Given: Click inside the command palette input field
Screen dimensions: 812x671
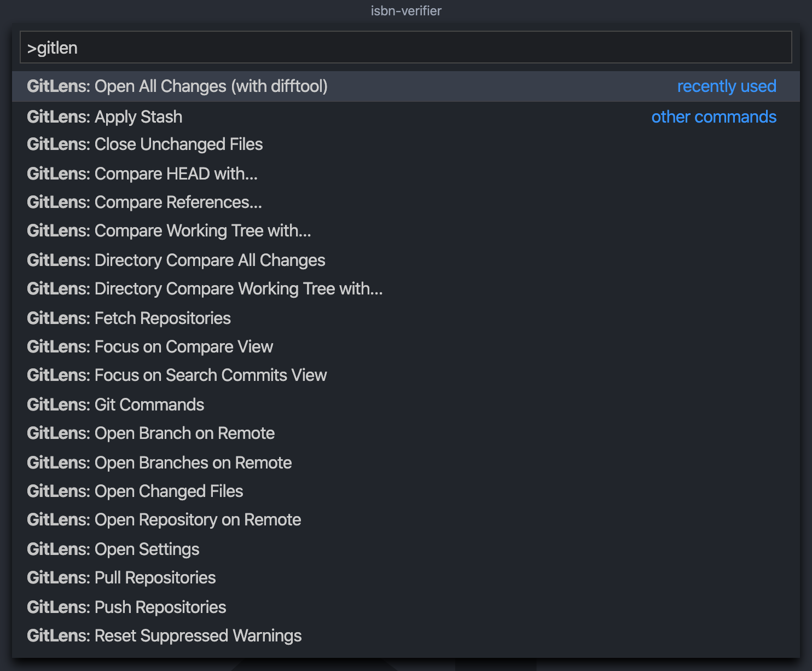Looking at the screenshot, I should [405, 47].
